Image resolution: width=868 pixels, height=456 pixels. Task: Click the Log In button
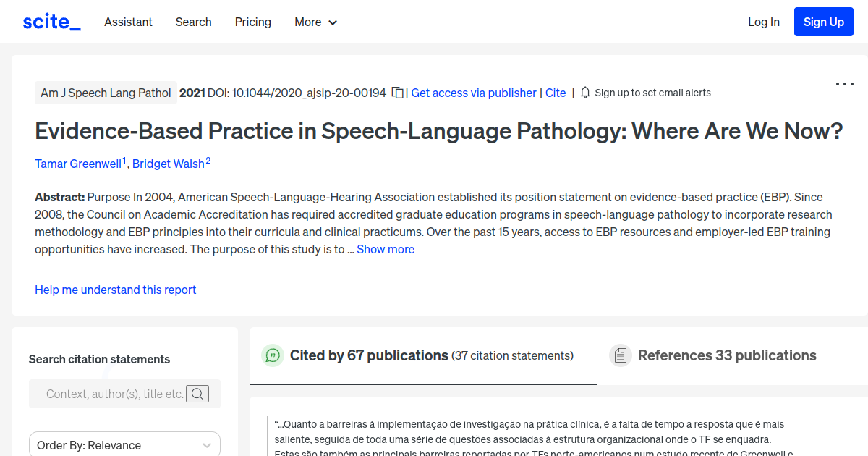(x=764, y=22)
